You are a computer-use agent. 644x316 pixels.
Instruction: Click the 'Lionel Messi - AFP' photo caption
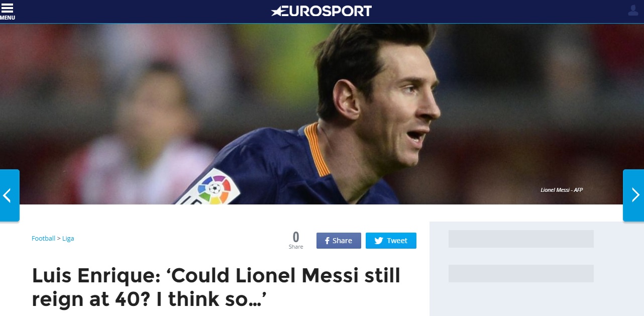point(562,190)
